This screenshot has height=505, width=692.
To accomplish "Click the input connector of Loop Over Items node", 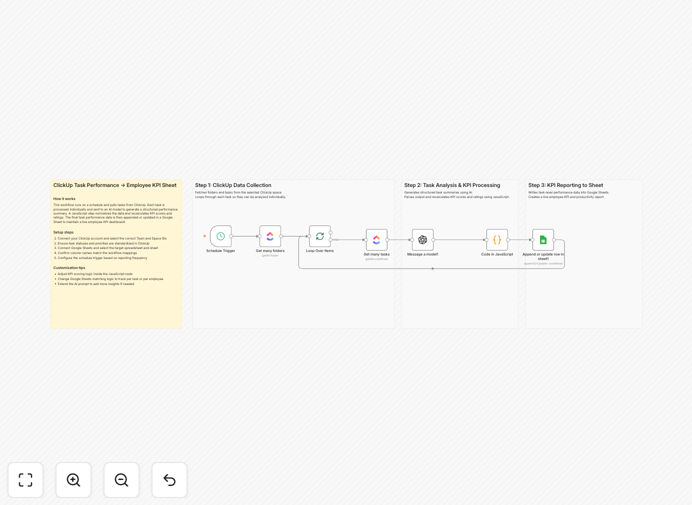I will [308, 236].
